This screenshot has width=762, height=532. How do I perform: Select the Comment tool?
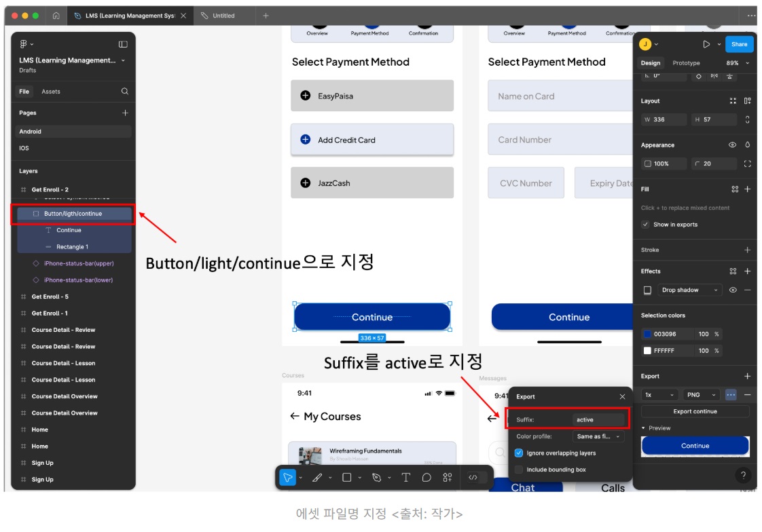click(427, 478)
